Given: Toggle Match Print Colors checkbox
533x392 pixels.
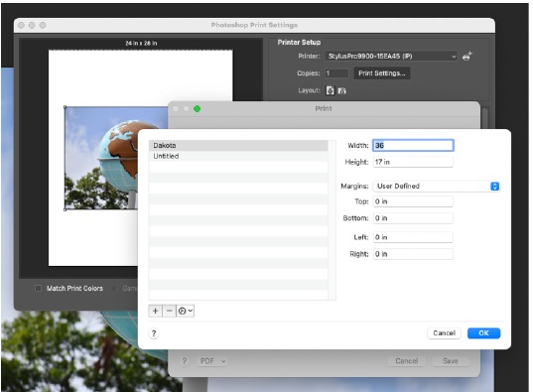Looking at the screenshot, I should coord(38,289).
